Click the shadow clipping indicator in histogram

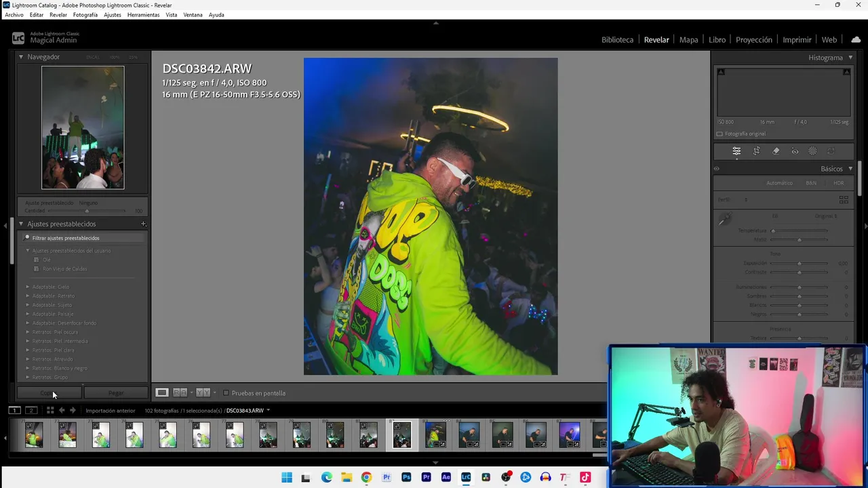coord(721,72)
